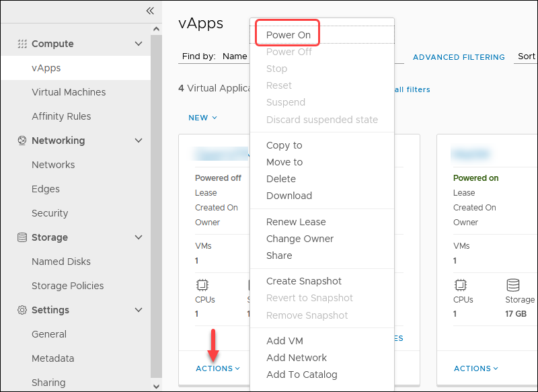The width and height of the screenshot is (538, 392).
Task: Click the Settings gear icon
Action: click(x=22, y=310)
